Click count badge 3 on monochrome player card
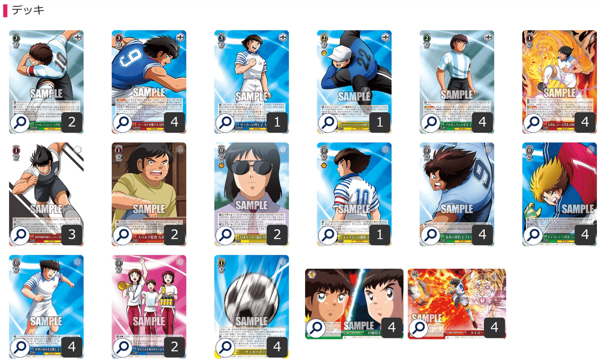The image size is (604, 364). tap(71, 235)
